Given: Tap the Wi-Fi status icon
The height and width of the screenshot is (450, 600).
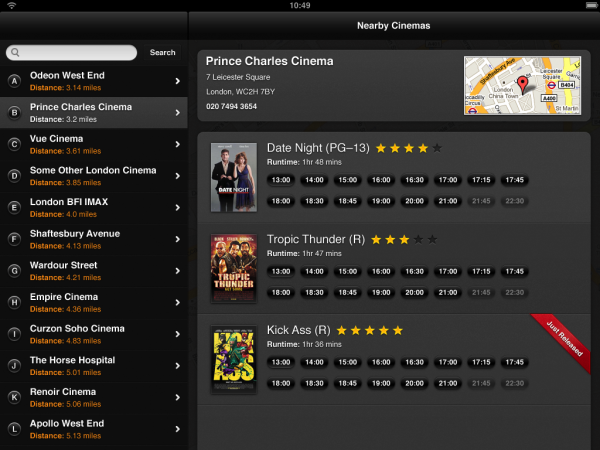Looking at the screenshot, I should tap(11, 5).
